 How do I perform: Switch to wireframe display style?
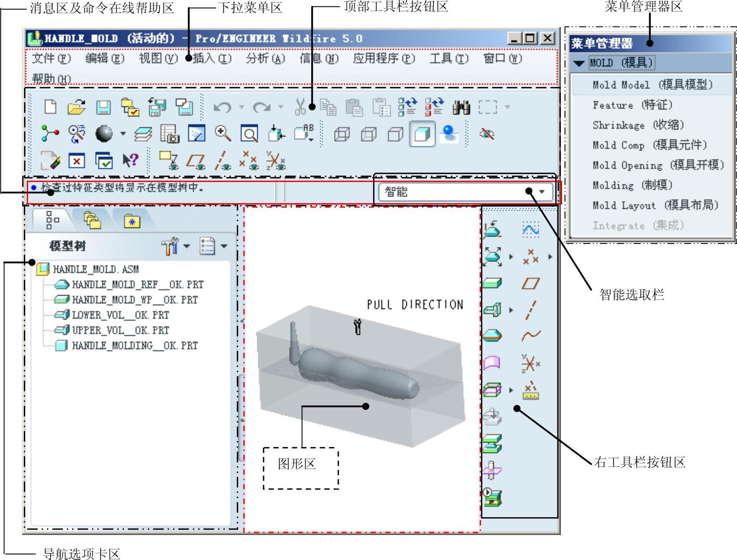[x=342, y=134]
